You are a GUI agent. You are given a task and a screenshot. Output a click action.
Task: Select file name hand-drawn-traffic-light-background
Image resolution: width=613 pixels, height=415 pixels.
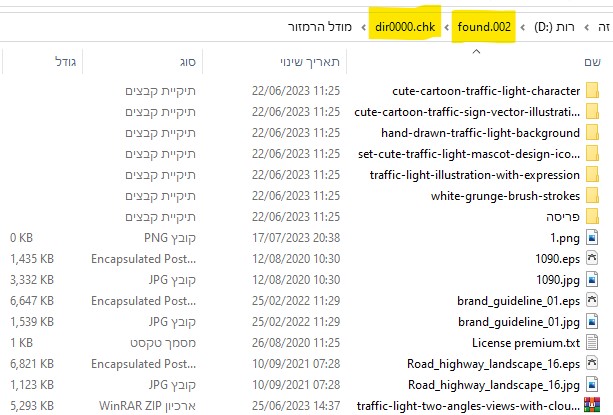click(480, 133)
